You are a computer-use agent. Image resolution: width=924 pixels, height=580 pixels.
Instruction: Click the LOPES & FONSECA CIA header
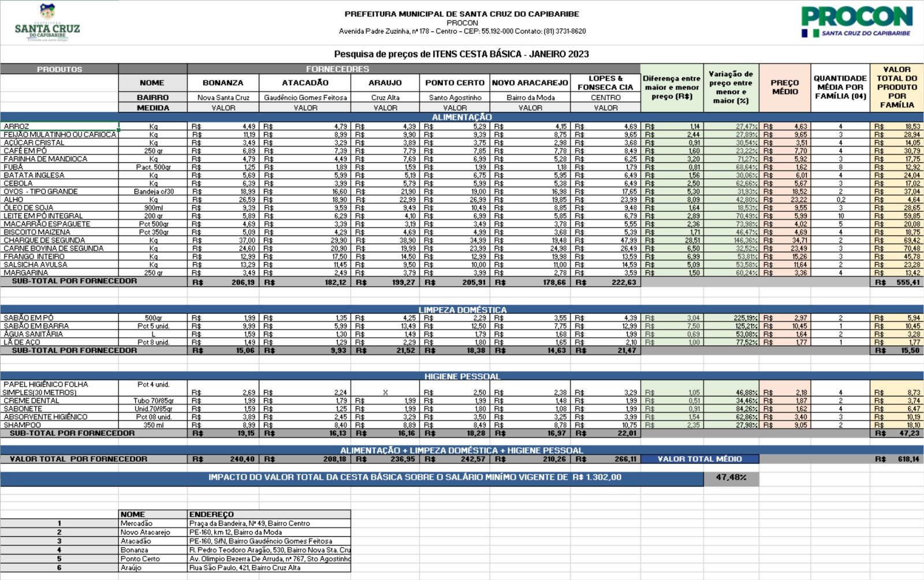(x=606, y=83)
